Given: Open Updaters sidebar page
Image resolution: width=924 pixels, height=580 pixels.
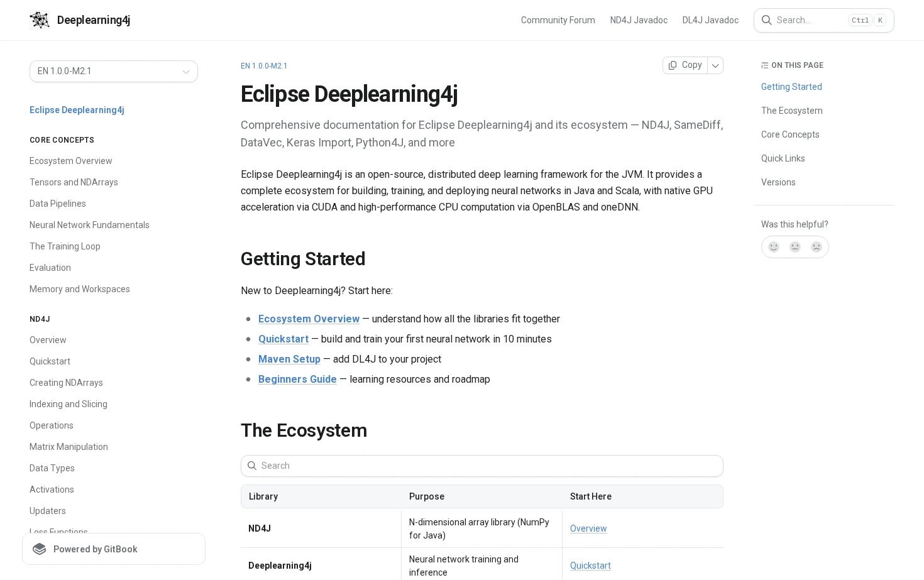Looking at the screenshot, I should pyautogui.click(x=47, y=511).
